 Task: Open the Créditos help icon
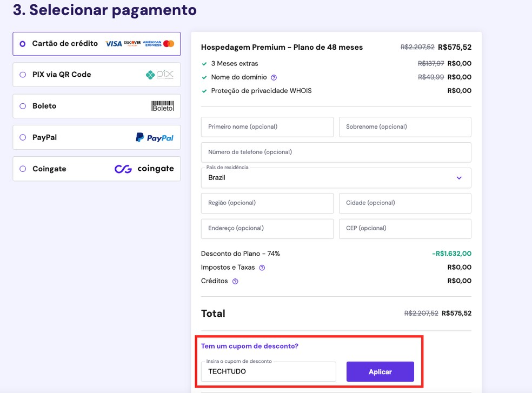click(234, 281)
